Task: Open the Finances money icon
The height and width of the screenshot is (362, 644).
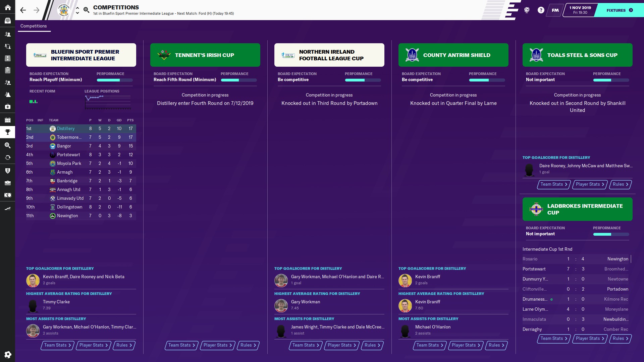Action: [x=7, y=195]
